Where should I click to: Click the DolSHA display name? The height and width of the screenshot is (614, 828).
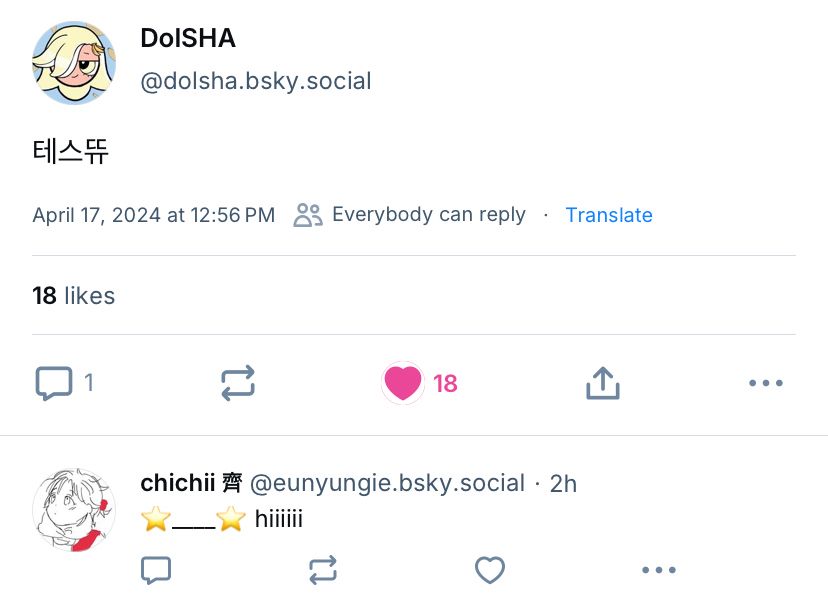pyautogui.click(x=188, y=39)
